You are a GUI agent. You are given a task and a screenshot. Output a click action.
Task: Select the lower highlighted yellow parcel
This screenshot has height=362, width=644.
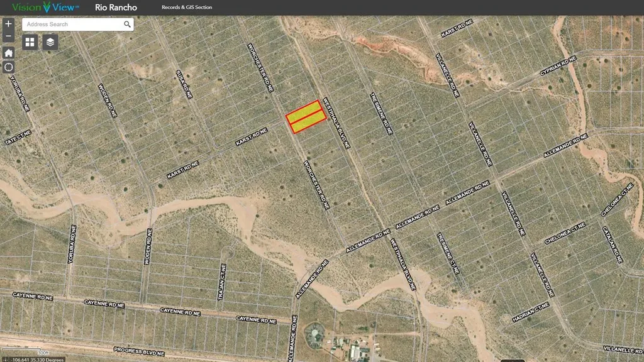[x=309, y=122]
